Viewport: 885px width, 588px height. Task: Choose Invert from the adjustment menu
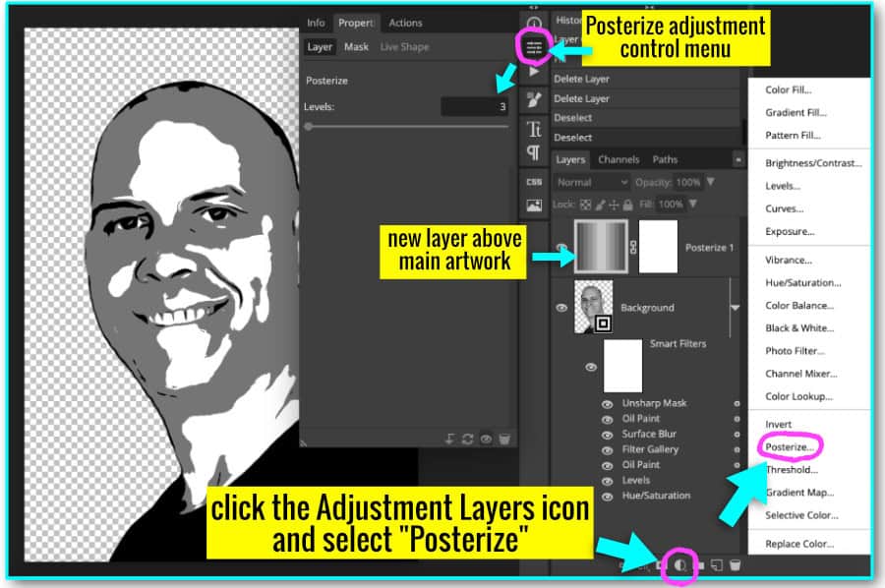click(x=779, y=425)
